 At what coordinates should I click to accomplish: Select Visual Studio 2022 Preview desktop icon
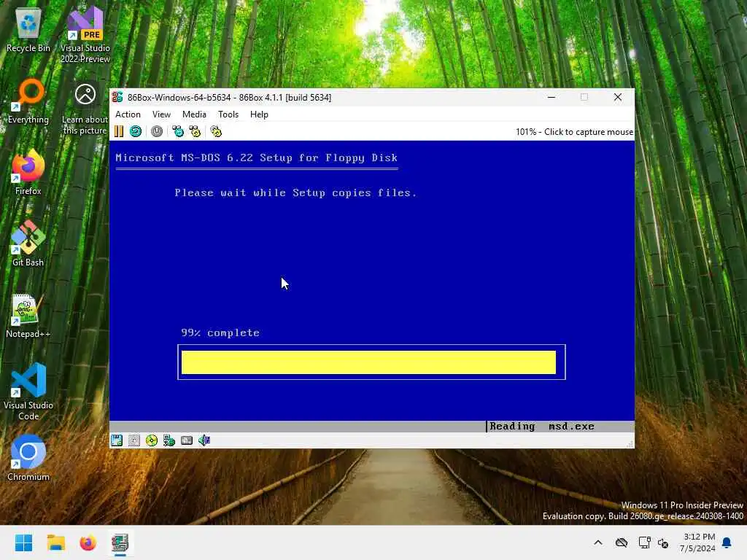pos(85,35)
